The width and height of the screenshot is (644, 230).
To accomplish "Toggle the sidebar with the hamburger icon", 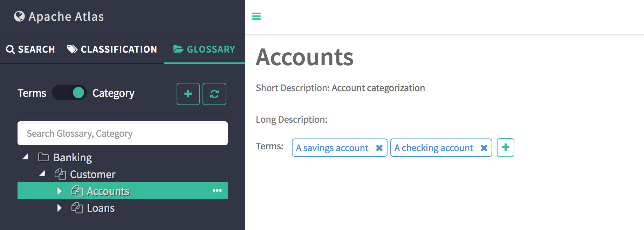I will (x=256, y=16).
